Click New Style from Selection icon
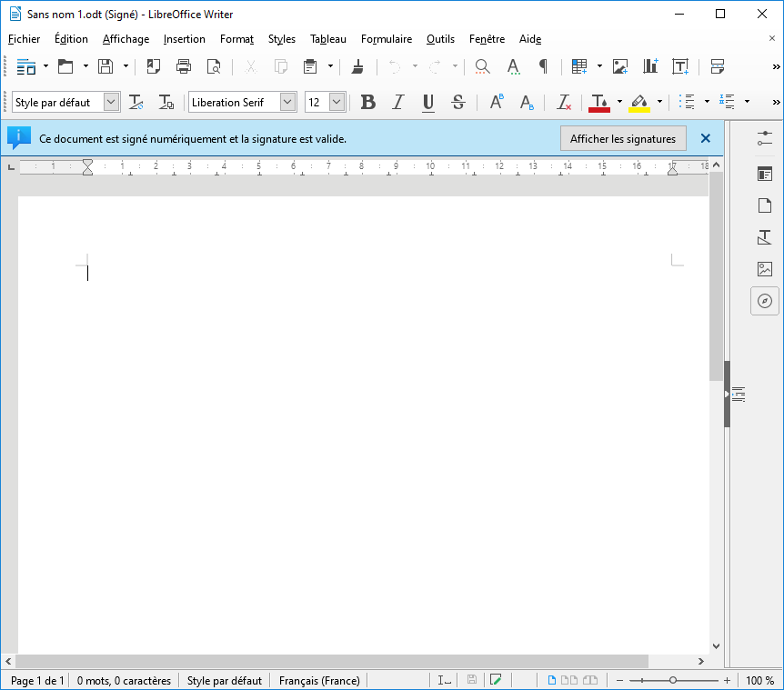This screenshot has width=784, height=690. (x=166, y=102)
